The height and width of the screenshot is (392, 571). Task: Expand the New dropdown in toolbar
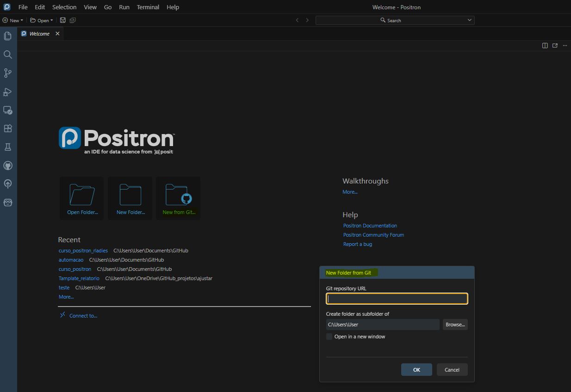click(x=12, y=20)
